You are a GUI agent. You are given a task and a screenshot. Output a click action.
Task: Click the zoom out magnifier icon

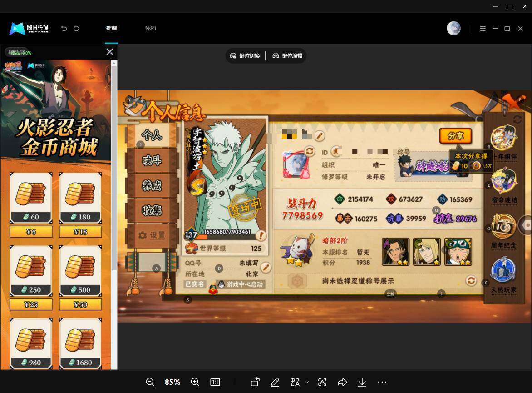coord(150,382)
